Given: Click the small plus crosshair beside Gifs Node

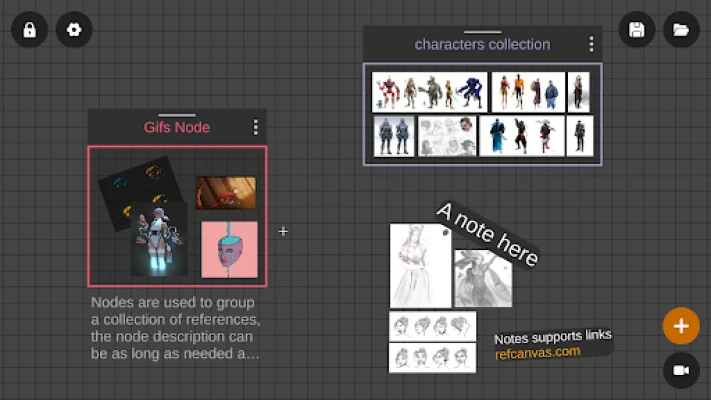Looking at the screenshot, I should (x=283, y=231).
